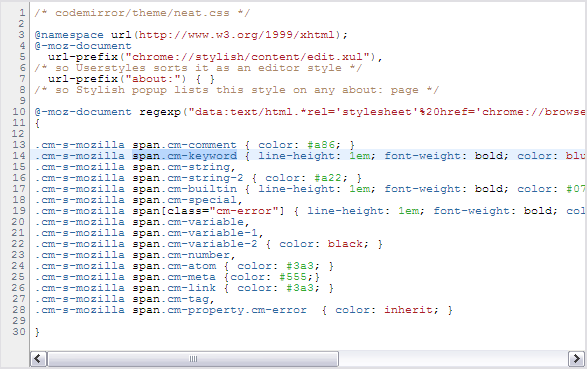The height and width of the screenshot is (369, 587).
Task: Click 'span.cm-builtin' selector
Action: pos(185,189)
